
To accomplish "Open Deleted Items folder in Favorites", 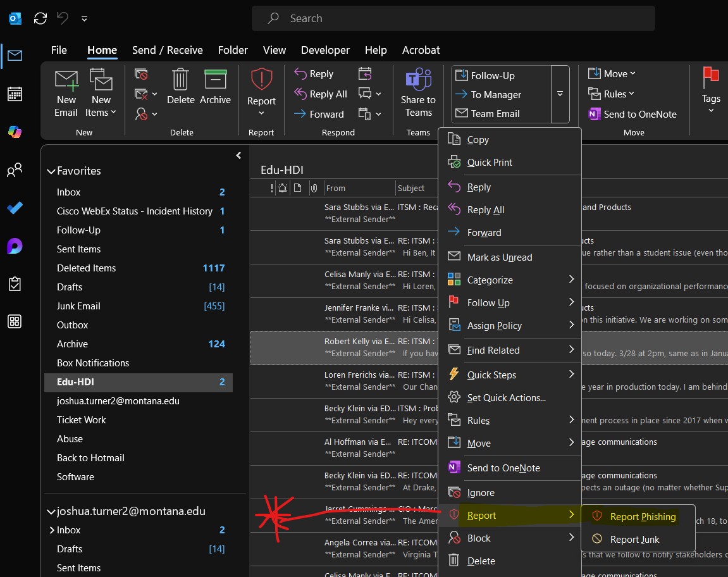I will click(x=139, y=268).
